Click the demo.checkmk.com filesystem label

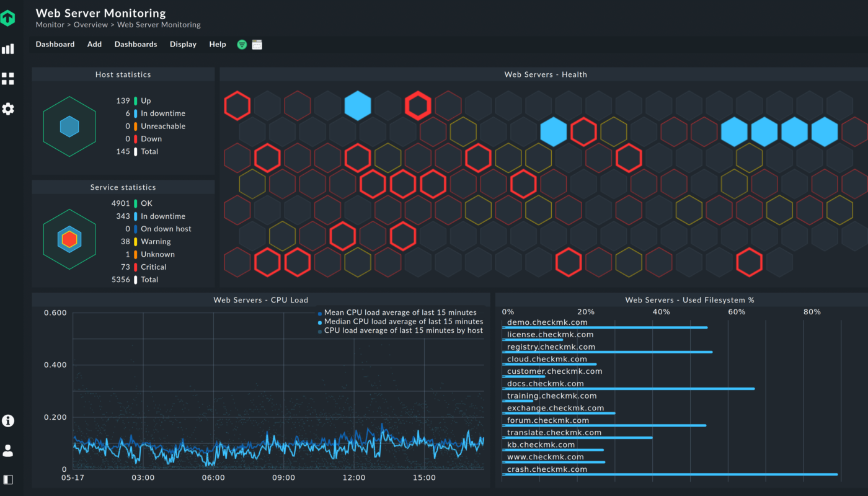tap(547, 322)
